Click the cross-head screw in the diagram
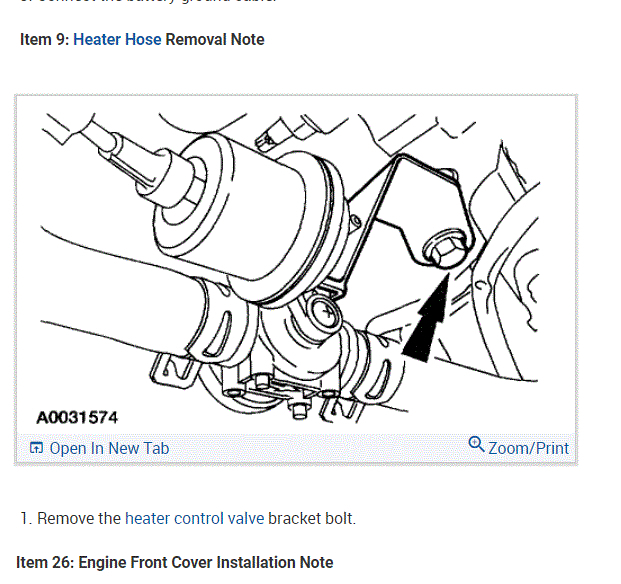This screenshot has height=584, width=621. tap(327, 312)
